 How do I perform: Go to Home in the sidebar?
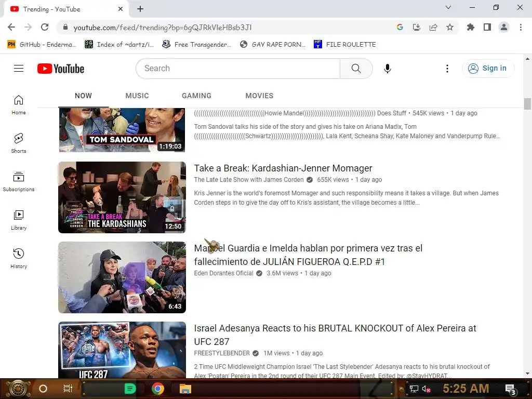point(19,105)
